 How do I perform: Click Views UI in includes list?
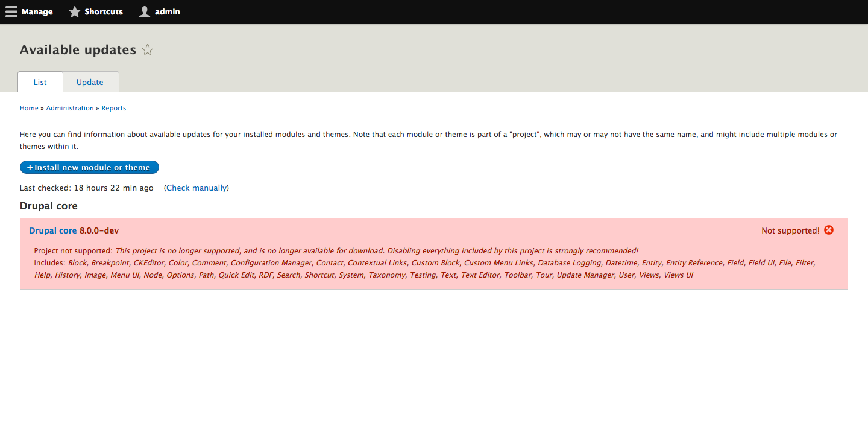(678, 275)
